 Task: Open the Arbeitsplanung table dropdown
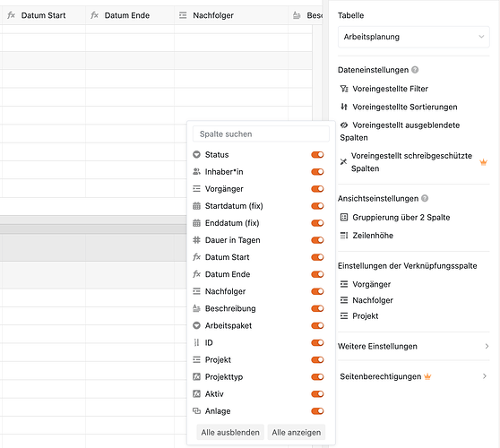click(414, 37)
